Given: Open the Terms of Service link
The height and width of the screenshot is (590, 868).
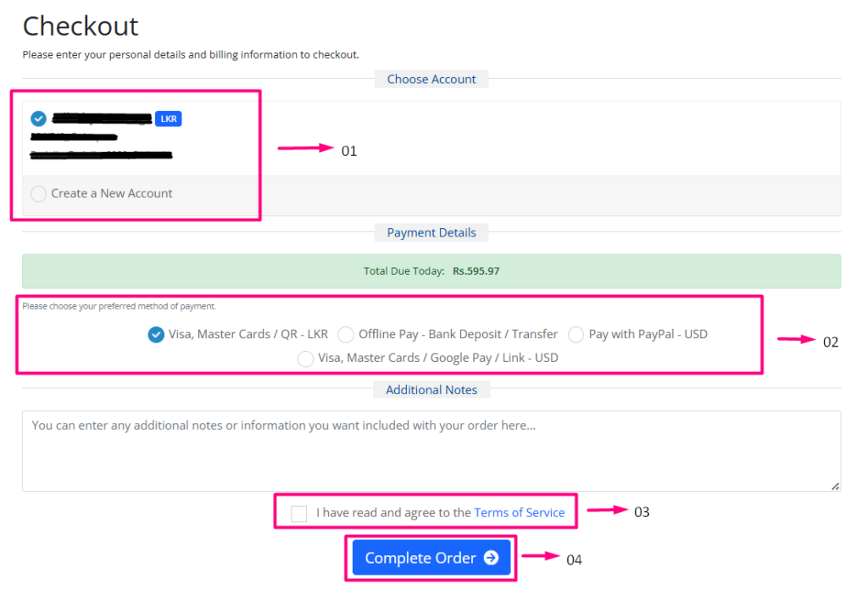Looking at the screenshot, I should (519, 513).
